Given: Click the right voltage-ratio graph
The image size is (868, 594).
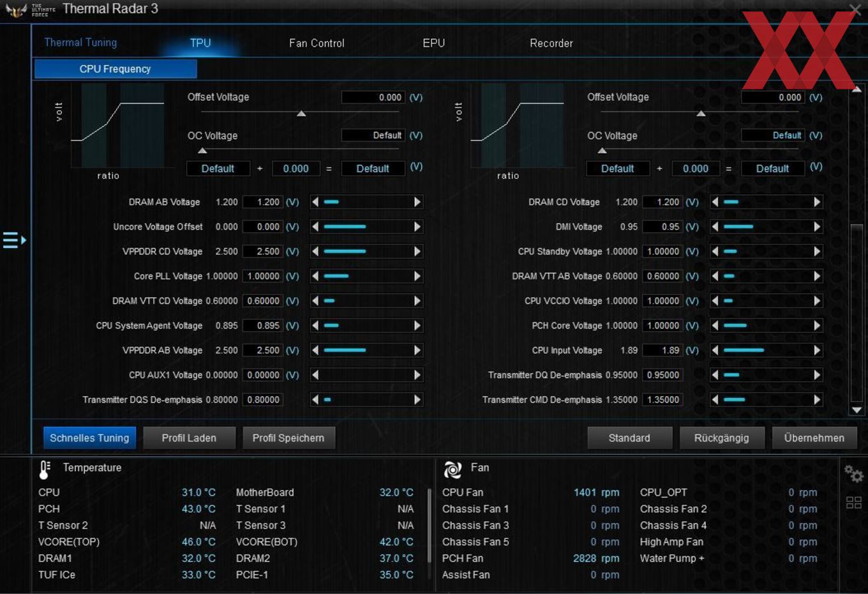Looking at the screenshot, I should tap(518, 126).
